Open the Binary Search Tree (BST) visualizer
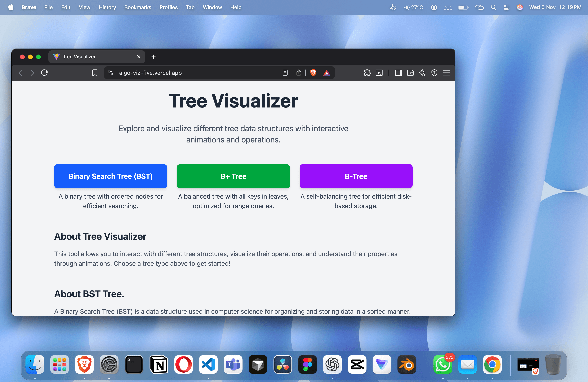The width and height of the screenshot is (588, 382). coord(110,176)
